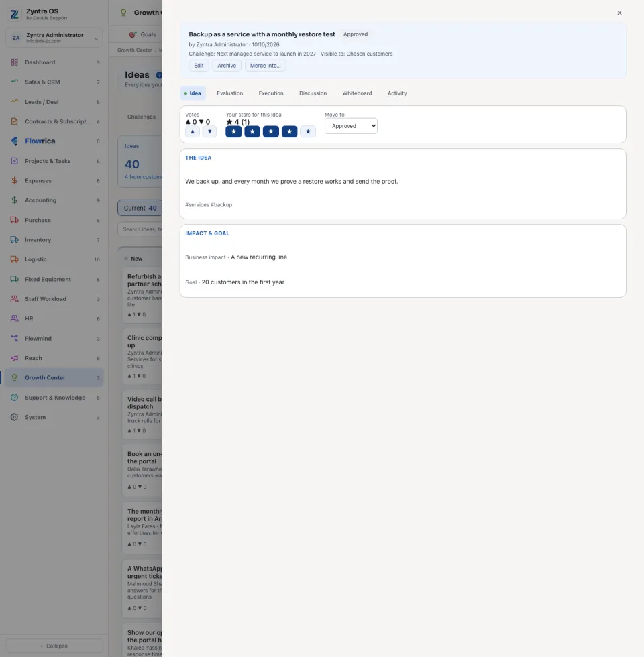Open the Activity tab
The height and width of the screenshot is (657, 644).
coord(397,93)
